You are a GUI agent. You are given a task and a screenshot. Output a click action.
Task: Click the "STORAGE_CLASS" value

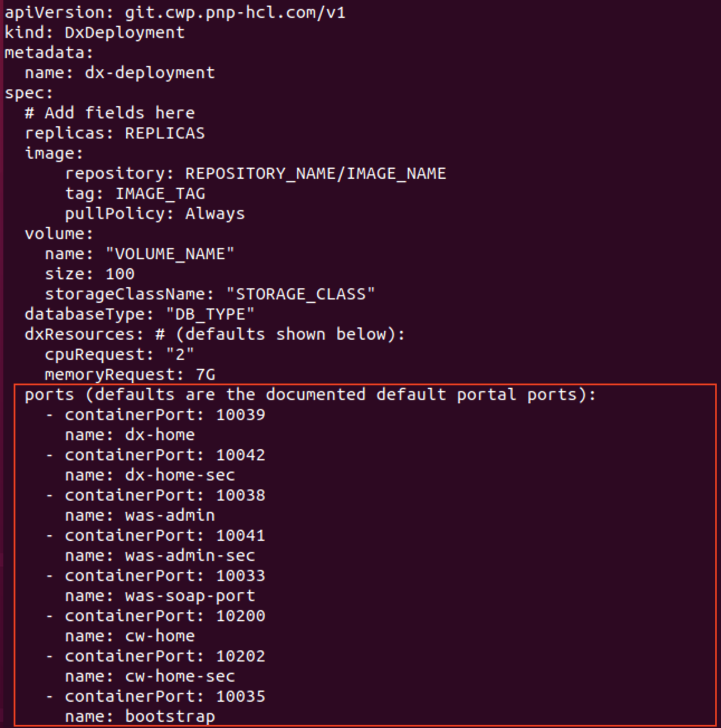[300, 294]
